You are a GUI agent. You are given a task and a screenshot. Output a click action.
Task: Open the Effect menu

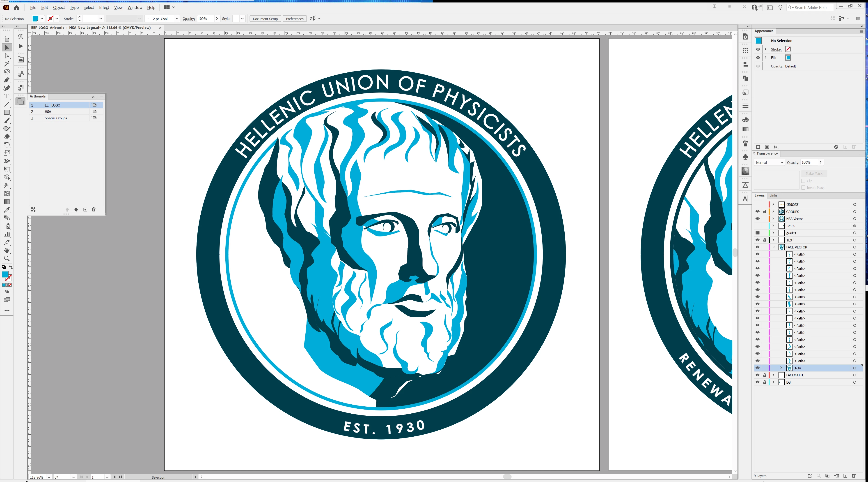click(104, 7)
